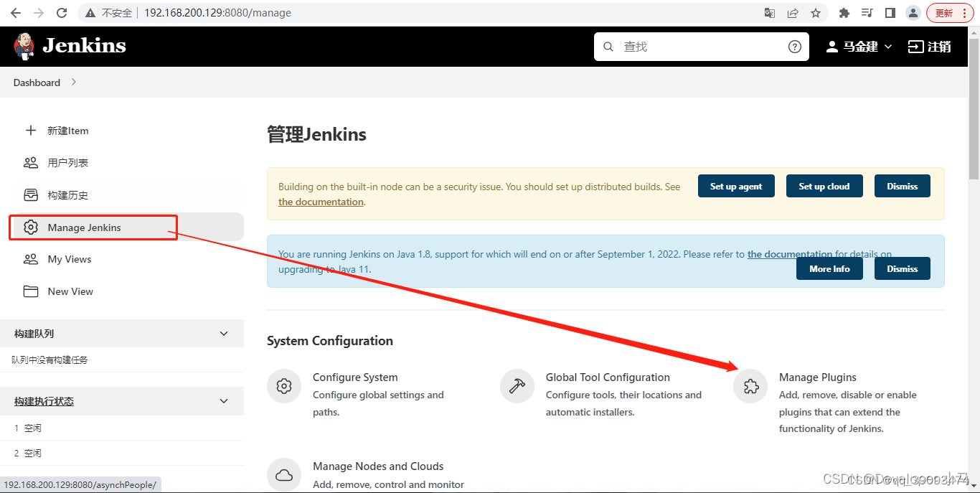Click the 构建队列 heading link

[34, 334]
